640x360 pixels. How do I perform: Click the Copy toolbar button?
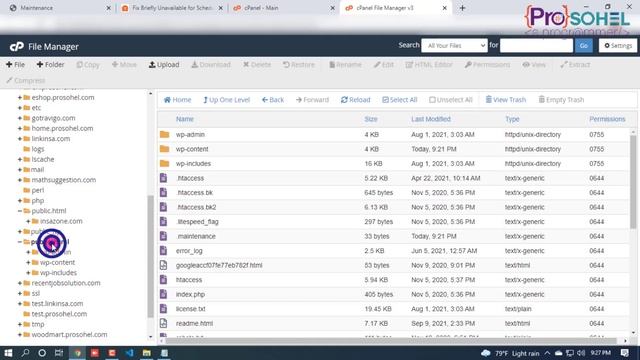click(88, 64)
